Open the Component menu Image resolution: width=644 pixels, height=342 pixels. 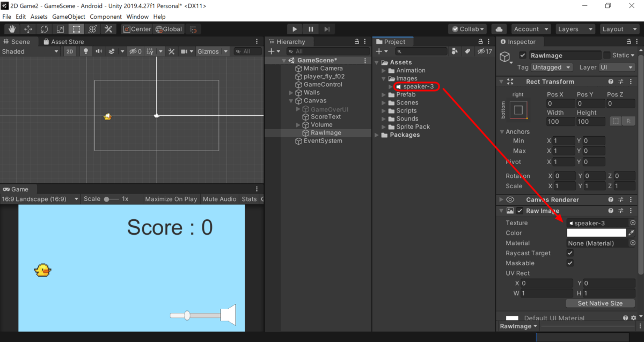pos(106,17)
